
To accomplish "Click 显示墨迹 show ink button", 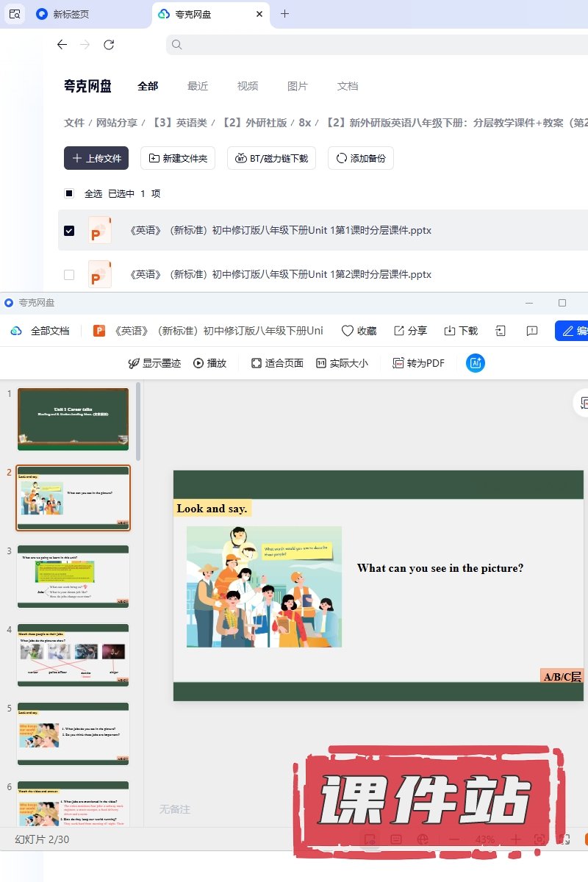I will coord(134,363).
